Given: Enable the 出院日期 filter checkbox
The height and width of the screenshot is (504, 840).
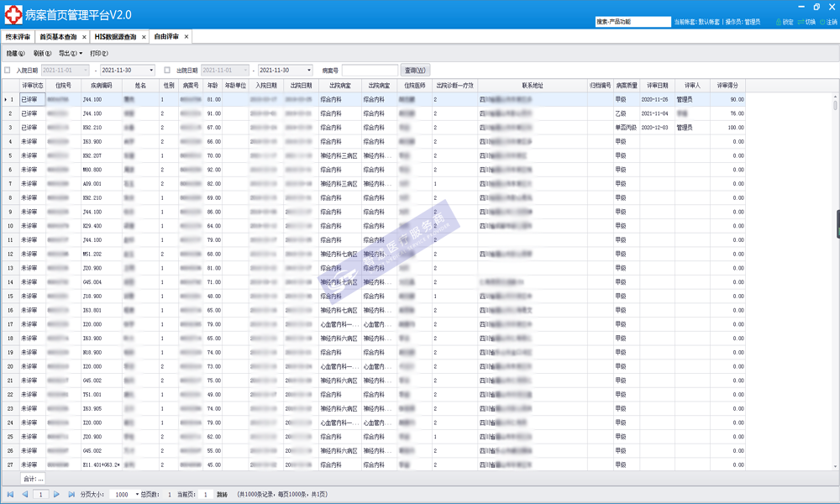Looking at the screenshot, I should coord(167,71).
